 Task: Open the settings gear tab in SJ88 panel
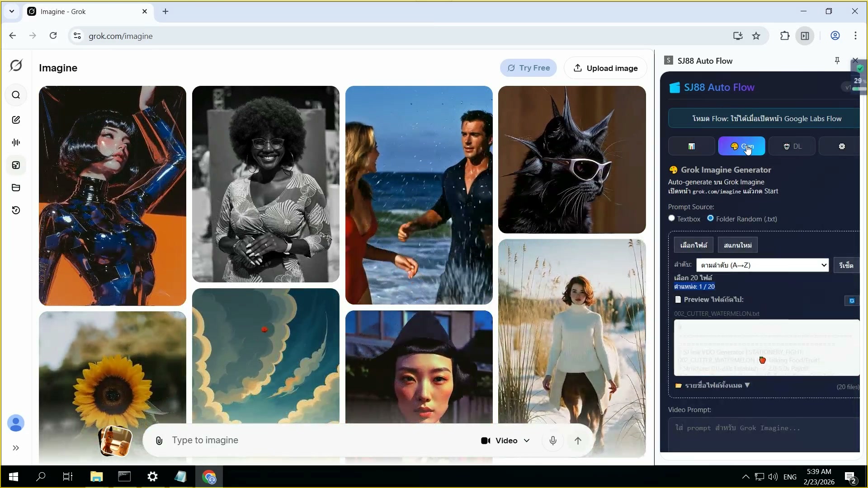[842, 146]
